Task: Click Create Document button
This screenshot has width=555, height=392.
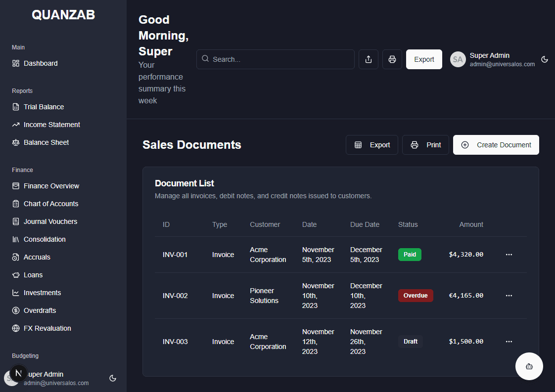Action: [496, 145]
